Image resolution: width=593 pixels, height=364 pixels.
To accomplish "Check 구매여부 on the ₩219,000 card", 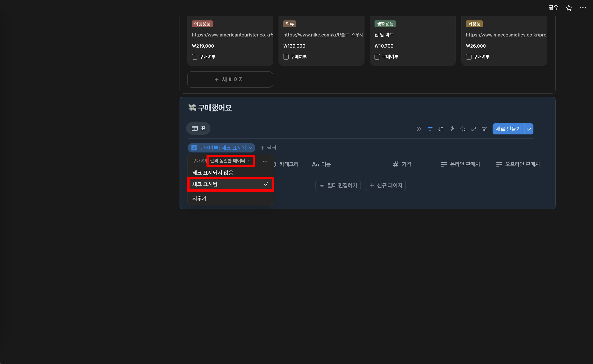I will click(x=194, y=57).
